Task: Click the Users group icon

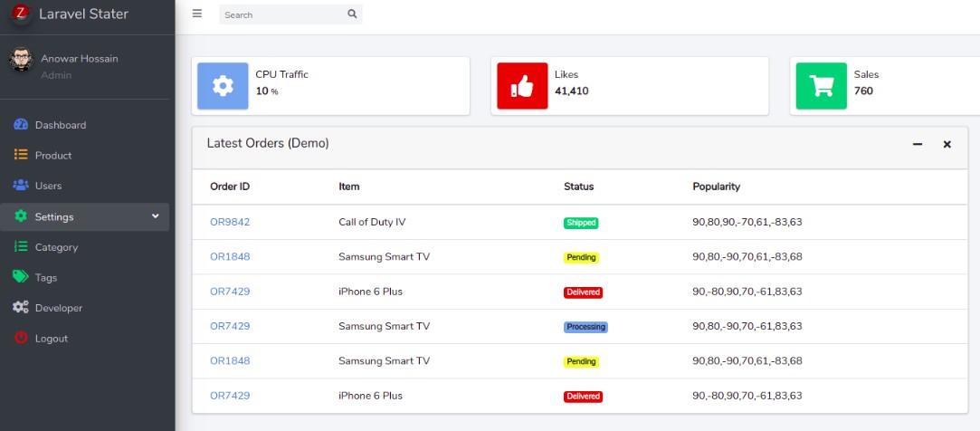Action: [21, 186]
